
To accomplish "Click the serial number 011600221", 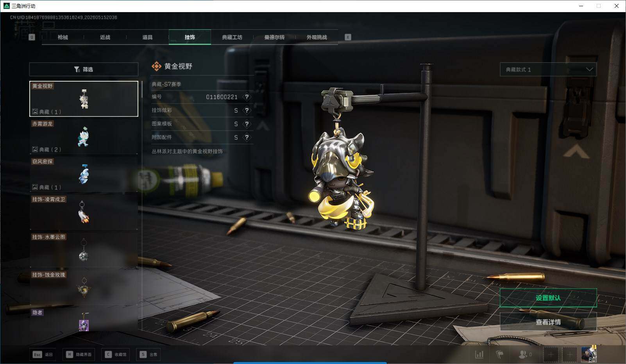I will click(x=222, y=97).
